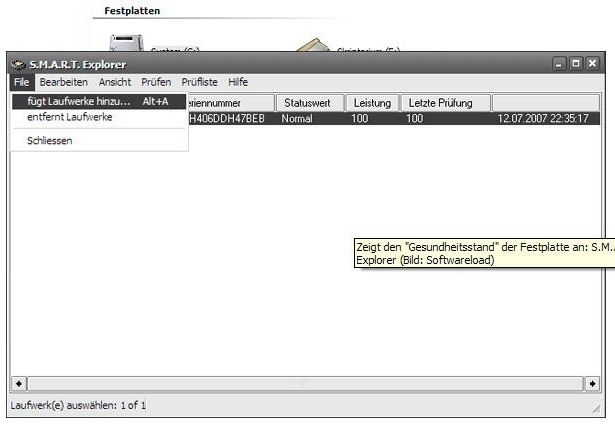Click the resize grip in the window corner

tap(596, 409)
